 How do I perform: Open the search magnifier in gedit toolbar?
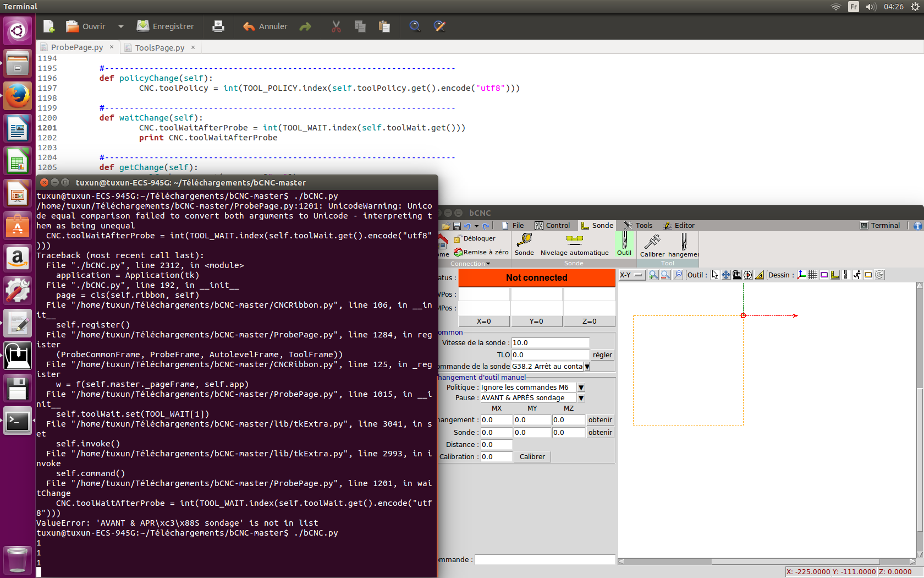tap(415, 26)
